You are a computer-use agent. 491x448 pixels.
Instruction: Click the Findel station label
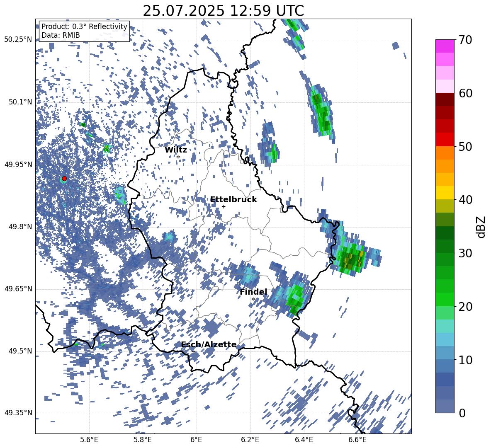pyautogui.click(x=253, y=292)
